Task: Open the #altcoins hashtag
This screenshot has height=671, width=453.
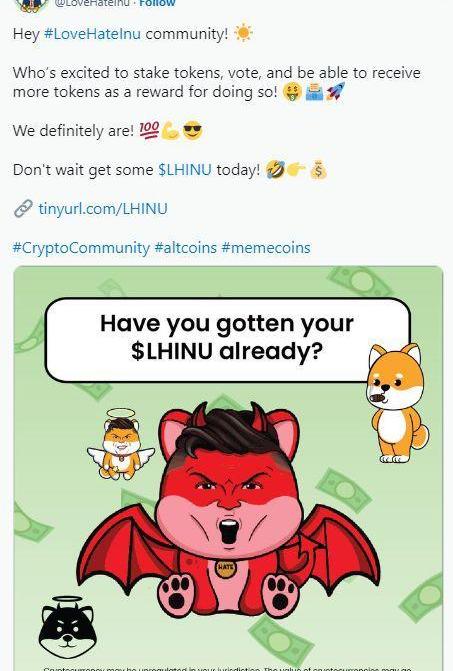Action: [186, 248]
